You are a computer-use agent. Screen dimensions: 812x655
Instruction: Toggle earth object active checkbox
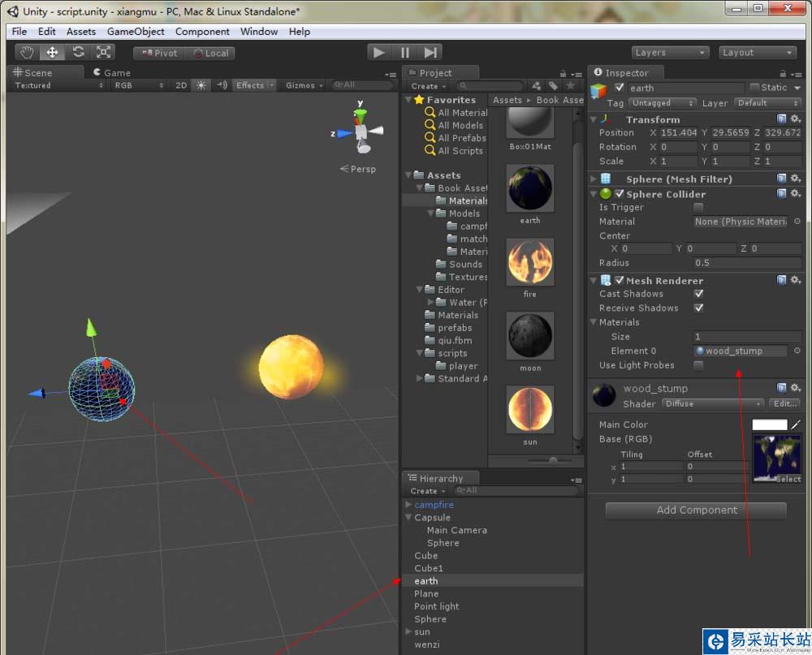coord(619,88)
